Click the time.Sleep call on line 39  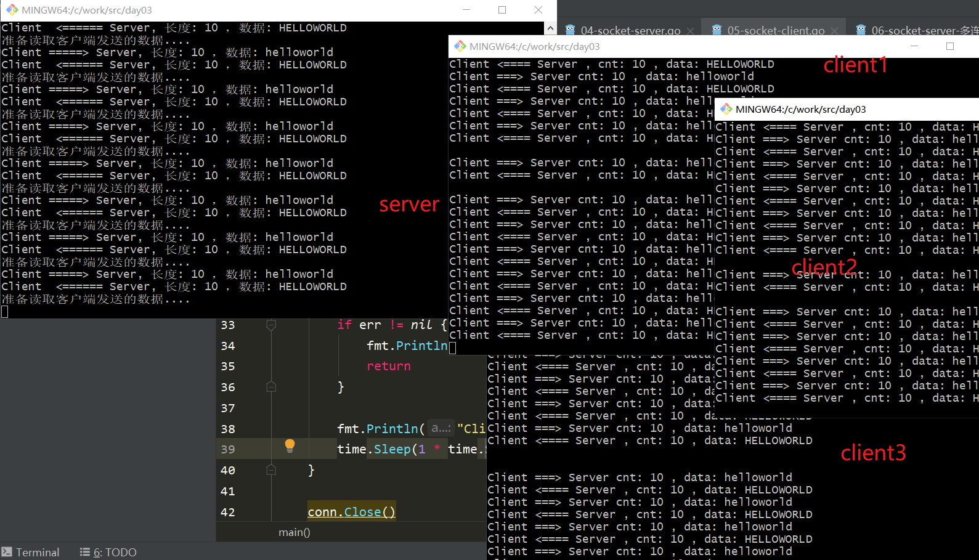click(x=411, y=449)
